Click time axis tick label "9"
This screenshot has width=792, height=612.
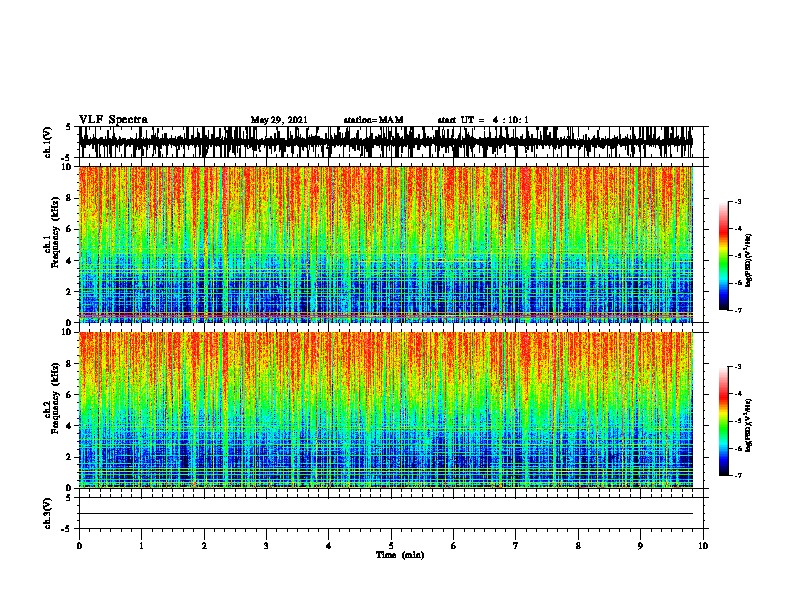pyautogui.click(x=640, y=546)
